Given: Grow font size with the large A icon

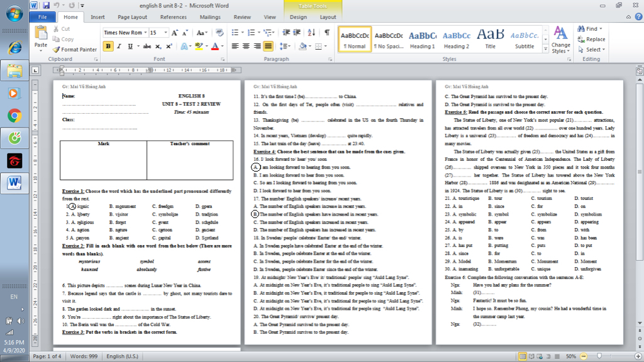Looking at the screenshot, I should click(175, 33).
